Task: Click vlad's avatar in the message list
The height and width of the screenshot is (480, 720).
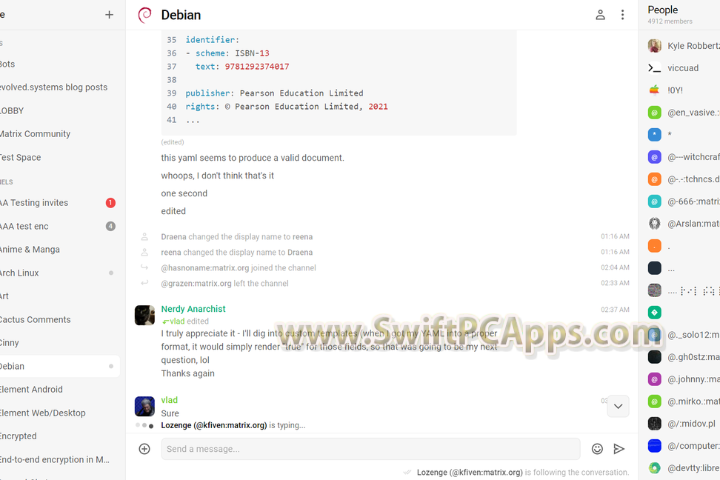Action: tap(145, 406)
